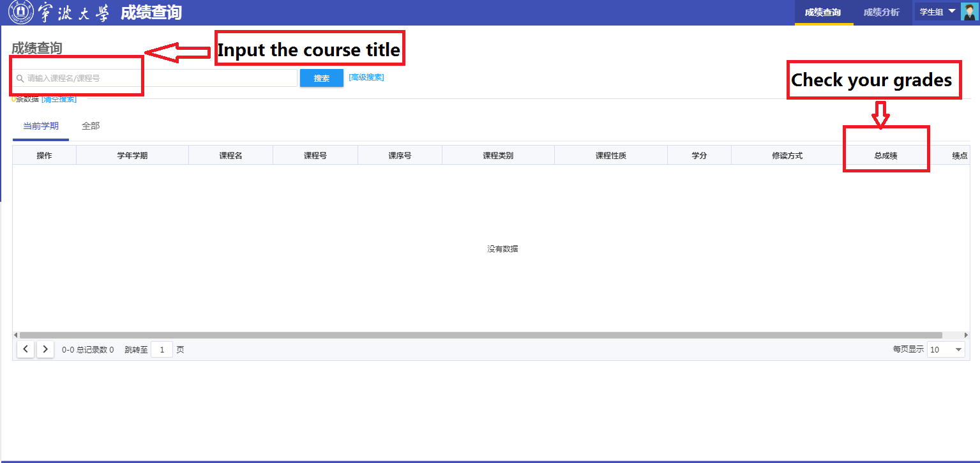Switch to 成绩分析 tab

881,12
